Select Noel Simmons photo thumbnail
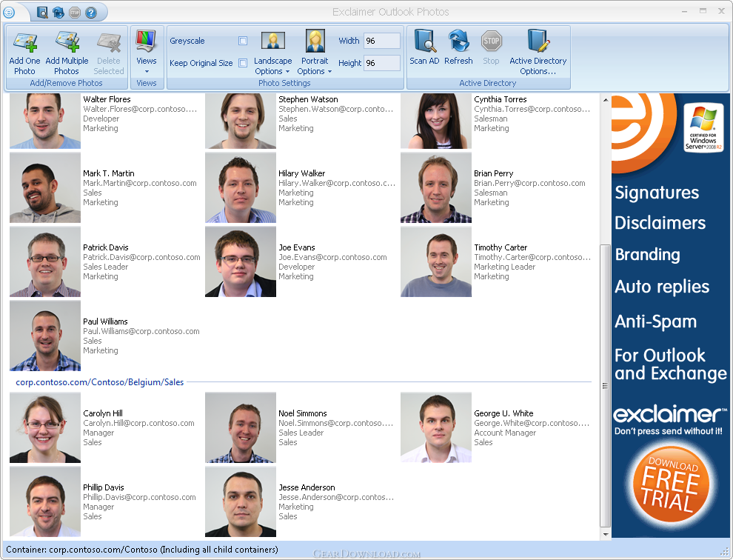 pyautogui.click(x=241, y=427)
